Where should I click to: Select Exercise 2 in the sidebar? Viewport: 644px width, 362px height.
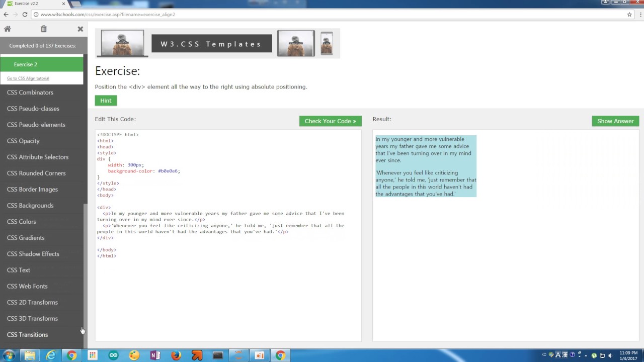[x=41, y=64]
